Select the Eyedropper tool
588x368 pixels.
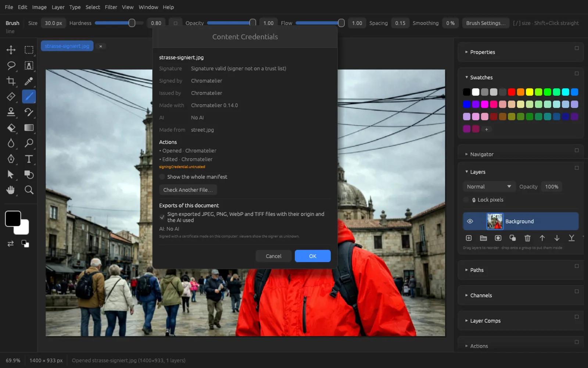pyautogui.click(x=29, y=81)
